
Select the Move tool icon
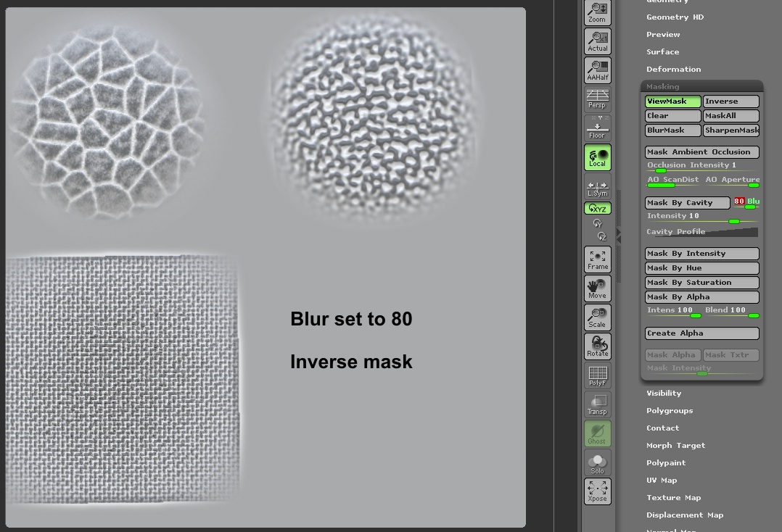(597, 288)
